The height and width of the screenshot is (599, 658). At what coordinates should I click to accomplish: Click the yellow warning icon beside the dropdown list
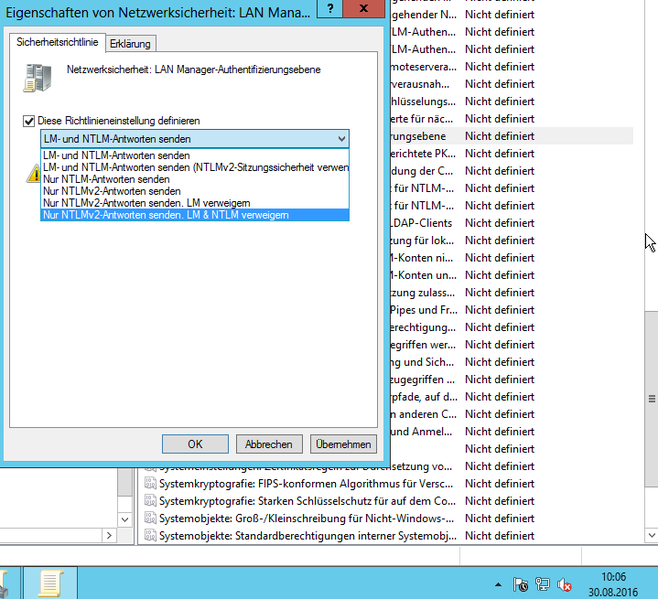tap(32, 172)
